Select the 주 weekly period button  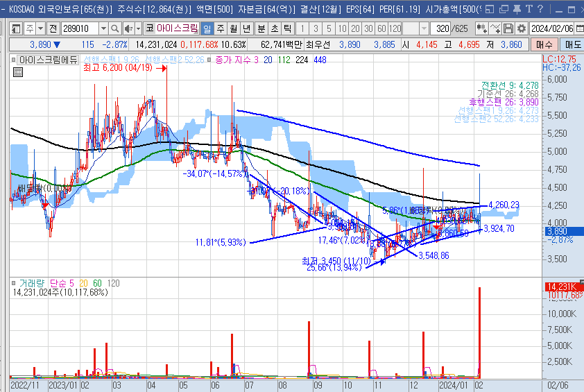click(x=221, y=28)
